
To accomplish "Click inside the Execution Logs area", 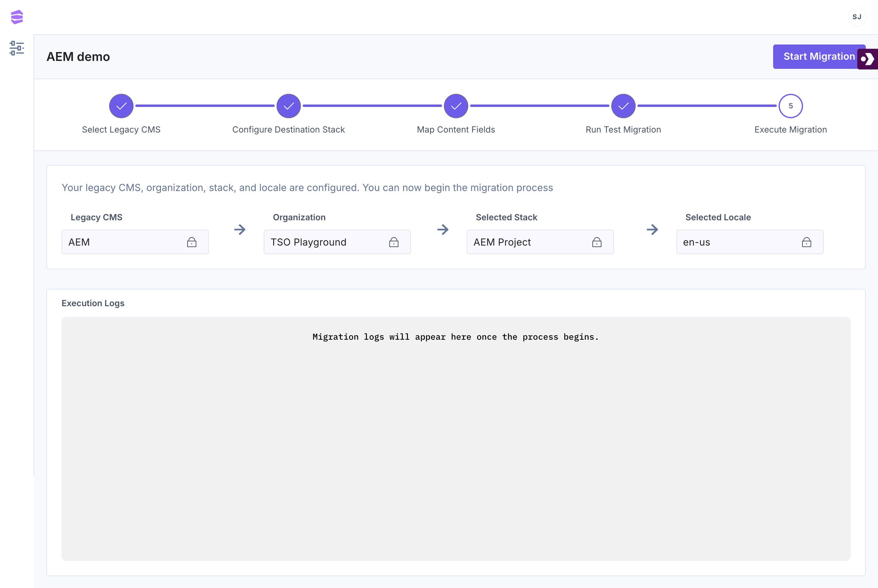I will (455, 439).
